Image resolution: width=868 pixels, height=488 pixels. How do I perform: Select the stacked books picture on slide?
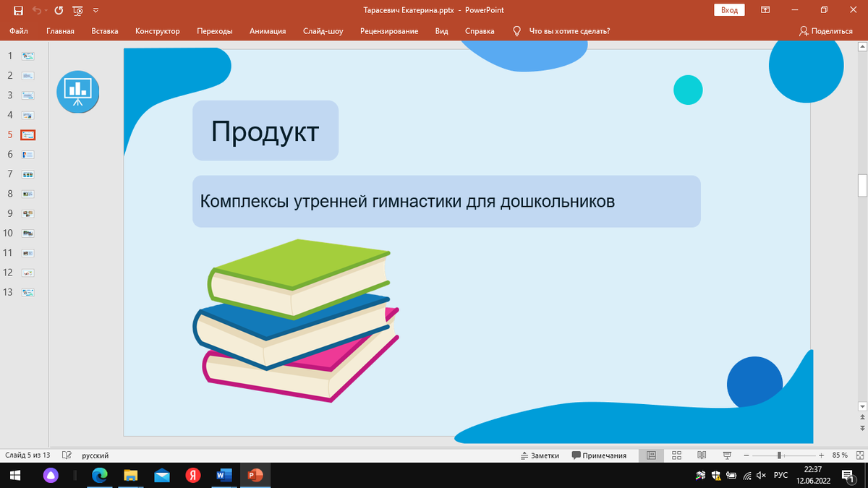(297, 320)
